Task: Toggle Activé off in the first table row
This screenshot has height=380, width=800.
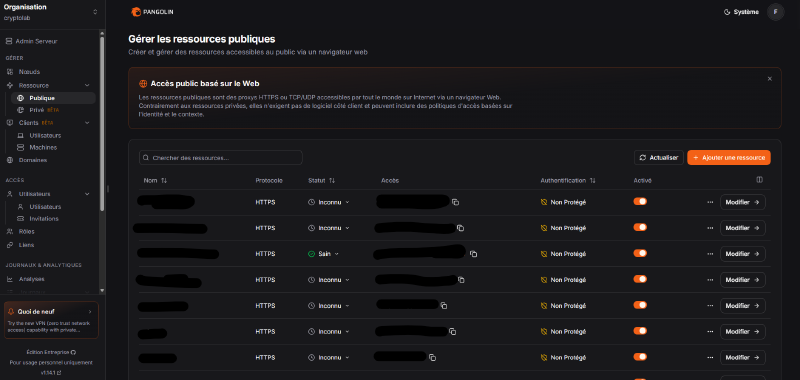Action: [x=640, y=201]
